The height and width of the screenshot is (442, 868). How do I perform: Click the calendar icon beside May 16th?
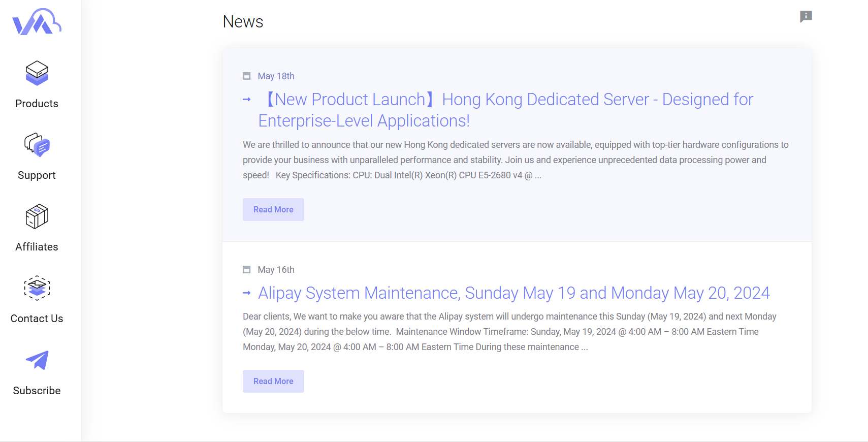(x=247, y=270)
